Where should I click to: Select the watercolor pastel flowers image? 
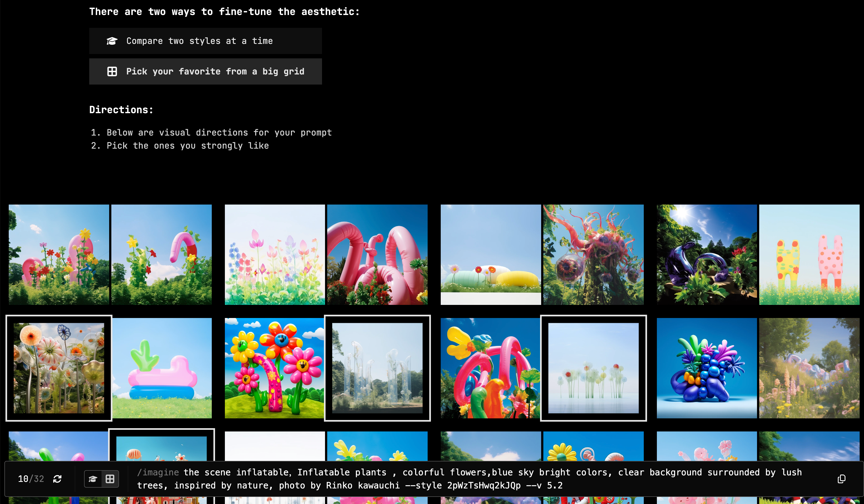click(274, 254)
